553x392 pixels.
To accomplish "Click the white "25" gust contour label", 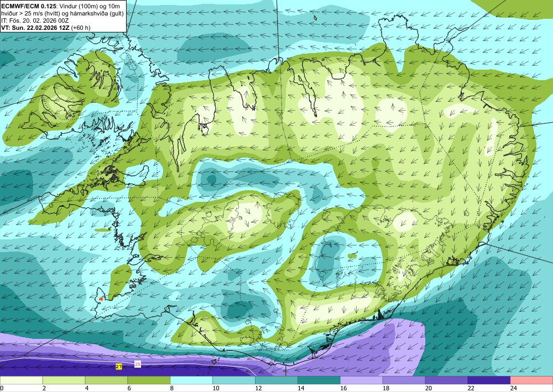I will [x=138, y=364].
